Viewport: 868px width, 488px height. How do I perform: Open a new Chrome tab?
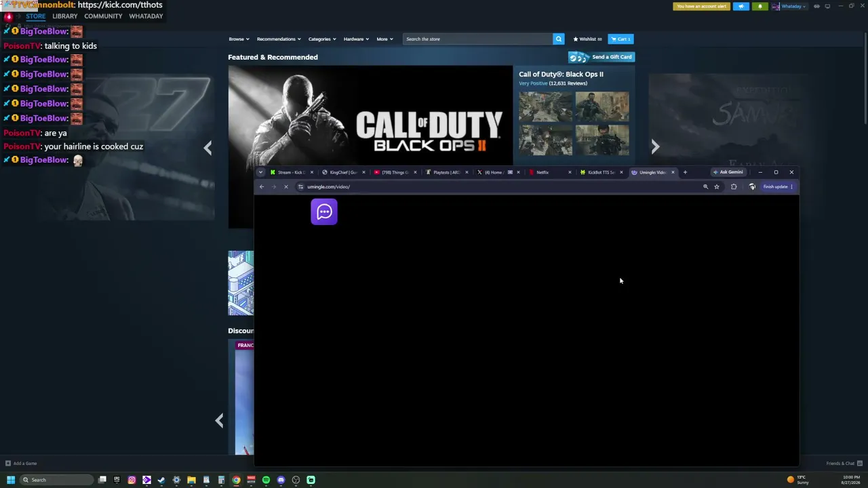pos(685,172)
